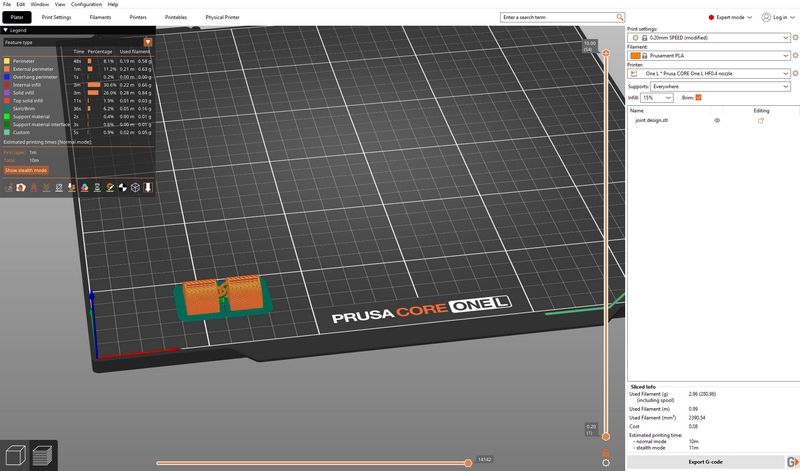Toggle Deretractions icon in legend toolbar
Screen dimensions: 800x471
[x=46, y=188]
